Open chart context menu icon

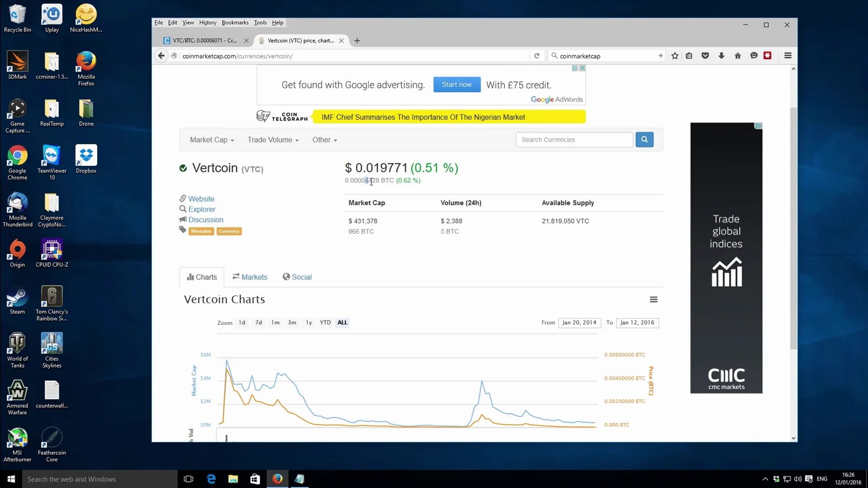pyautogui.click(x=654, y=300)
